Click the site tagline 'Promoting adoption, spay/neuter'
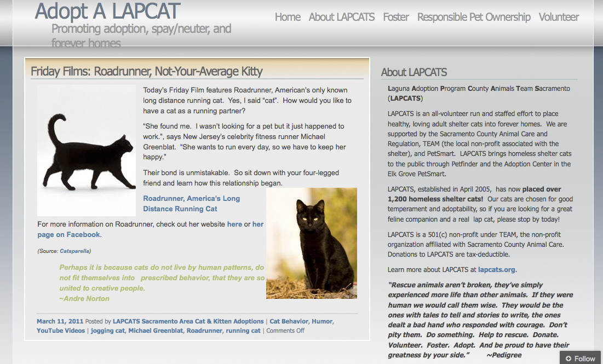 (141, 36)
